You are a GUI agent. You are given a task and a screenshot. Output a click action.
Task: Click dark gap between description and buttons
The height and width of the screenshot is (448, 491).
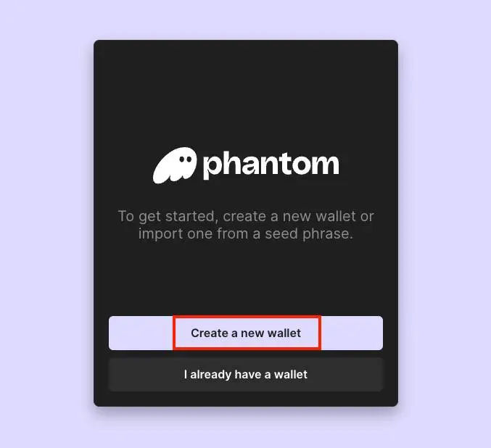246,278
